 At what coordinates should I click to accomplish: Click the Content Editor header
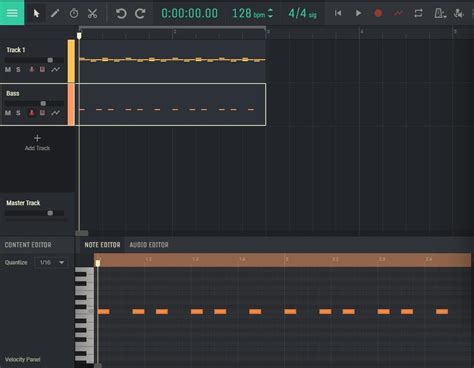click(x=28, y=245)
